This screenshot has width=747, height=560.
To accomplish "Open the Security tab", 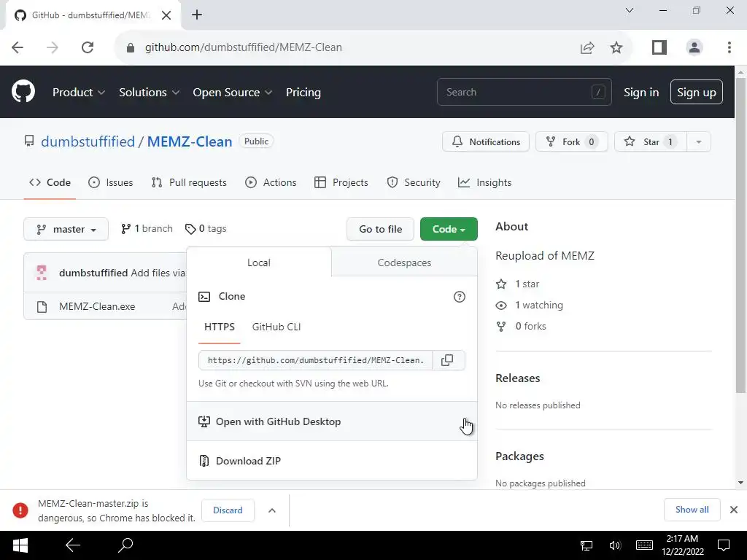I will coord(414,183).
